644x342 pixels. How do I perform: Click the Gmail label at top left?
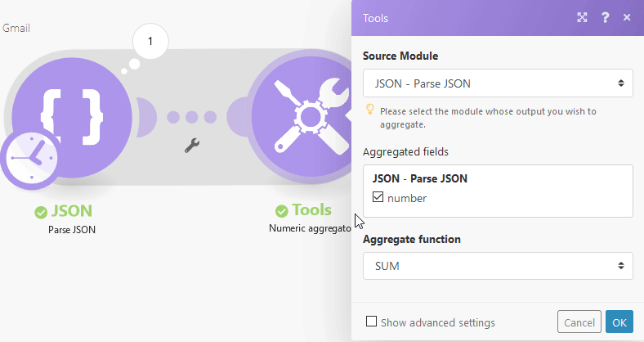(x=16, y=28)
